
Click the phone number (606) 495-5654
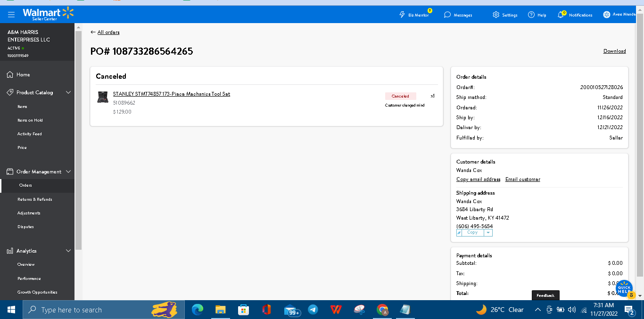[x=474, y=226]
